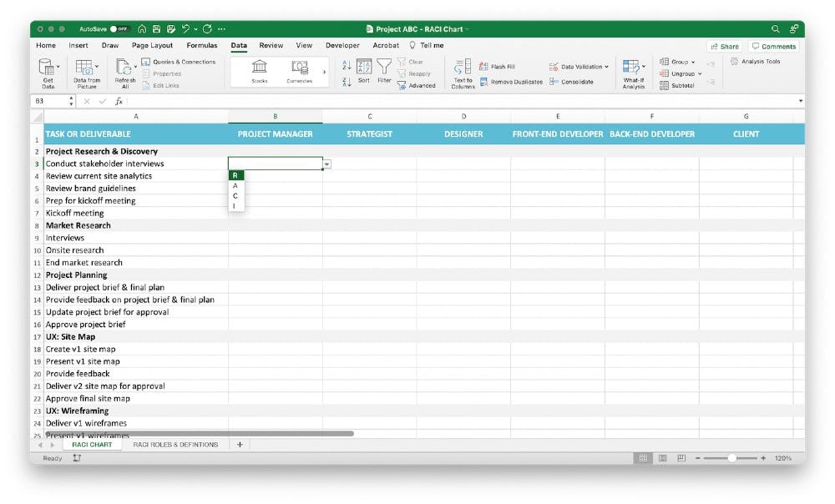Open the Comments pane button
The image size is (835, 504).
(x=773, y=46)
